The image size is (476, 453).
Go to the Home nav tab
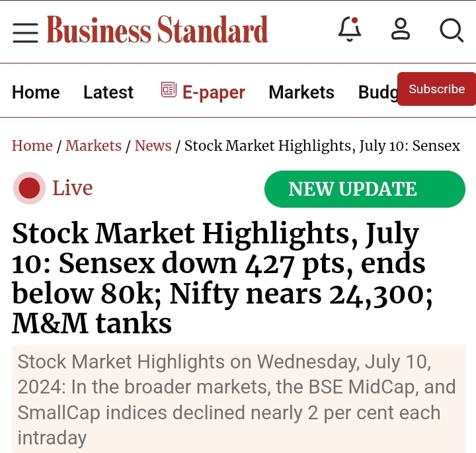click(x=36, y=93)
